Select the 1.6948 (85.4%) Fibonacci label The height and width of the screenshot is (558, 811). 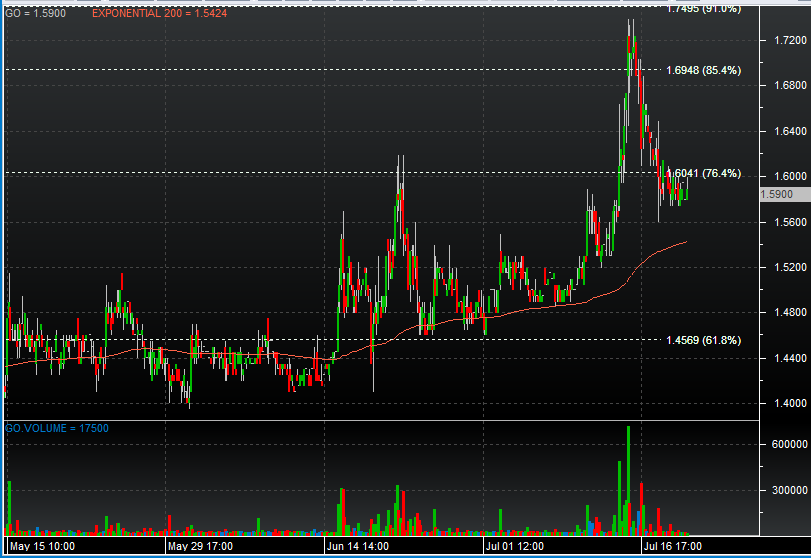(703, 71)
